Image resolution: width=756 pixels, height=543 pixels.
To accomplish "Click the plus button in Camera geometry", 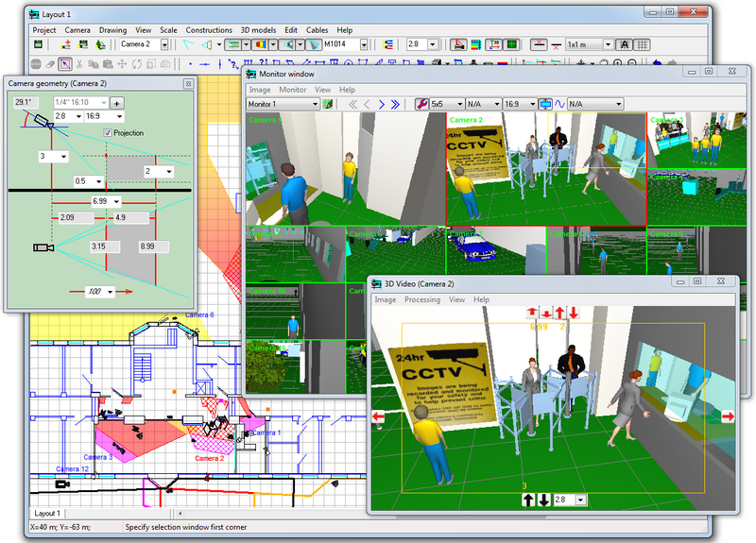I will [117, 102].
